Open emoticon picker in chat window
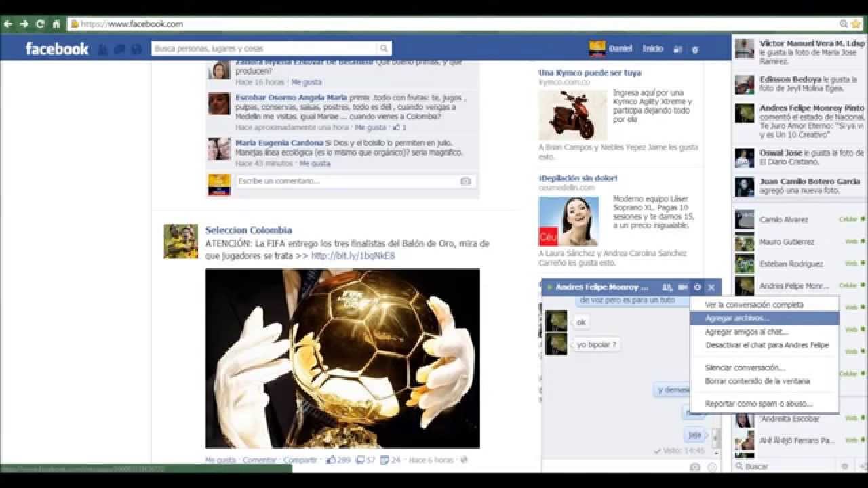This screenshot has height=488, width=868. (712, 467)
